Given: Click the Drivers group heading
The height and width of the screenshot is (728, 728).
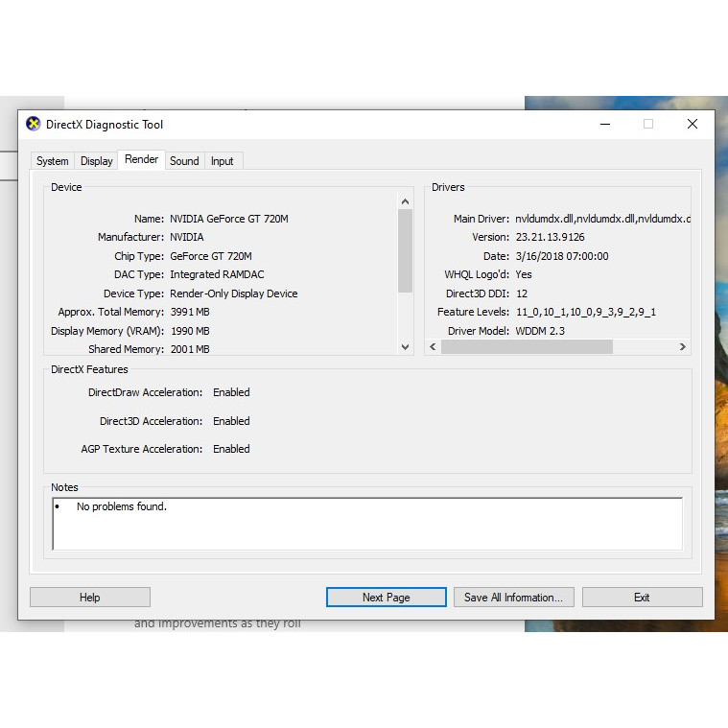Looking at the screenshot, I should tap(448, 187).
